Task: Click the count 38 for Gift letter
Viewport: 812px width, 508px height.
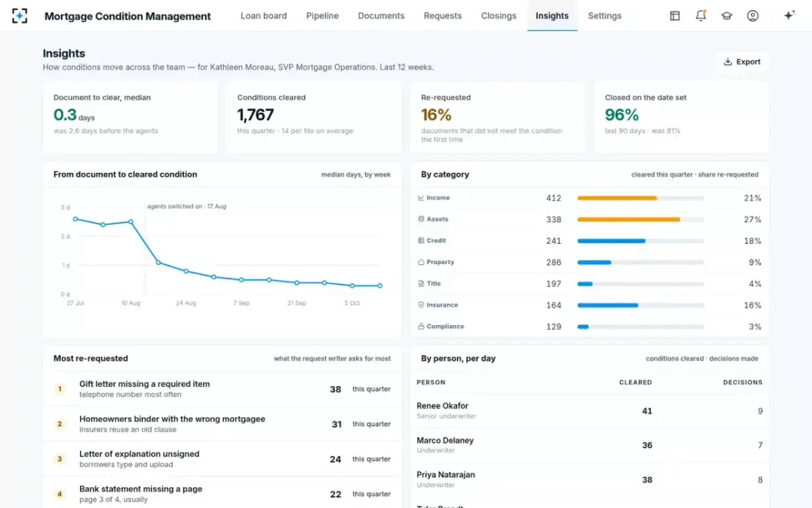Action: pos(336,389)
